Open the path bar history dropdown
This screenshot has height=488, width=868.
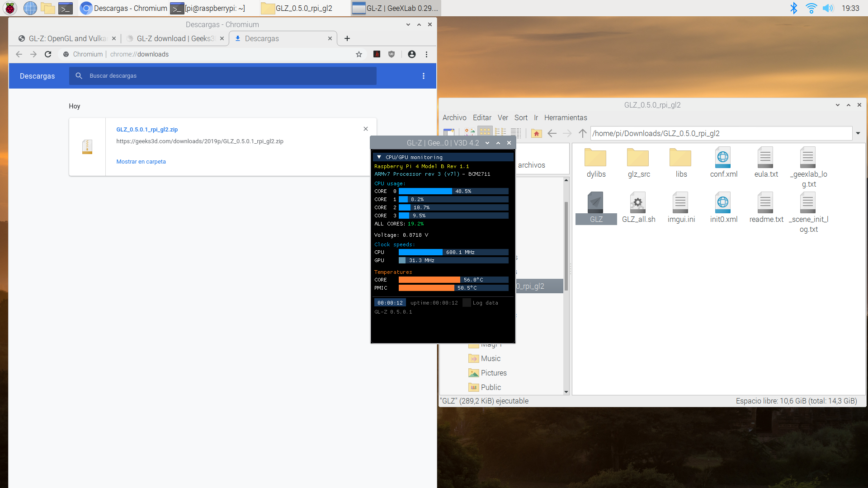pos(858,133)
